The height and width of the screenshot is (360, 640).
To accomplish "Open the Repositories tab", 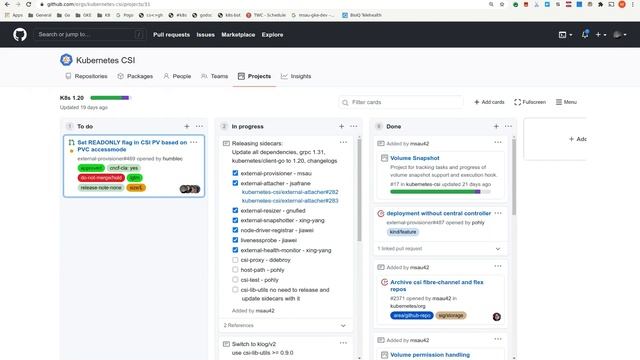I will pyautogui.click(x=86, y=76).
